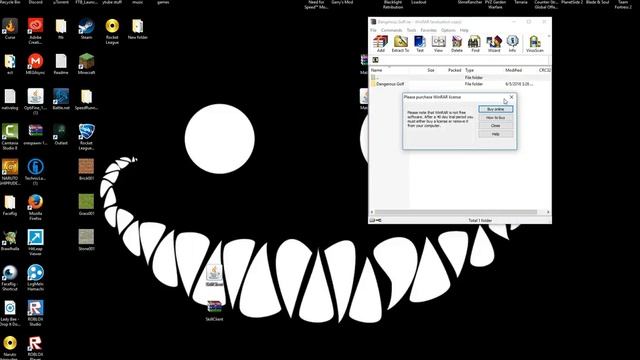640x360 pixels.
Task: Open the File menu in WinRAR
Action: 373,30
